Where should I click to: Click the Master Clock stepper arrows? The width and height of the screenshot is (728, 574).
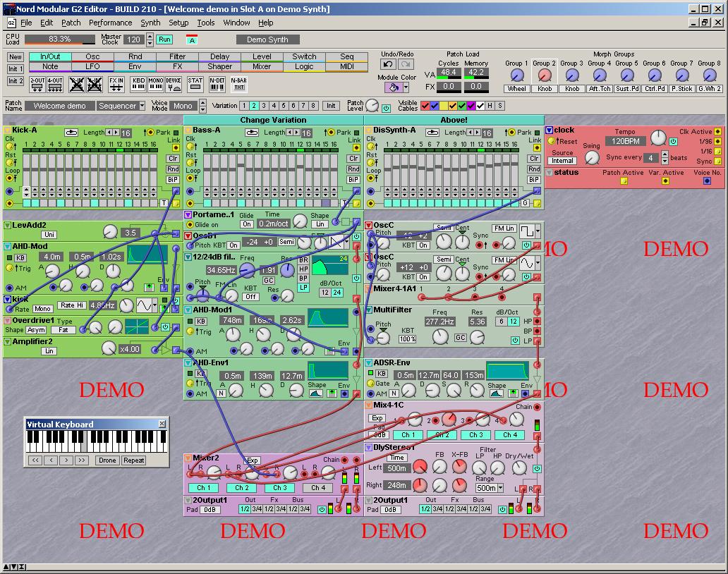(150, 39)
